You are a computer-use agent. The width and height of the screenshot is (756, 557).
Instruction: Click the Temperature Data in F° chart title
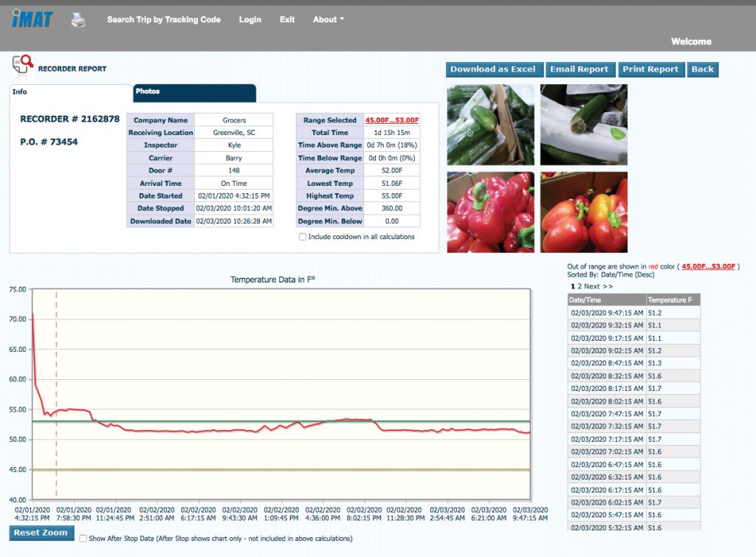[273, 280]
